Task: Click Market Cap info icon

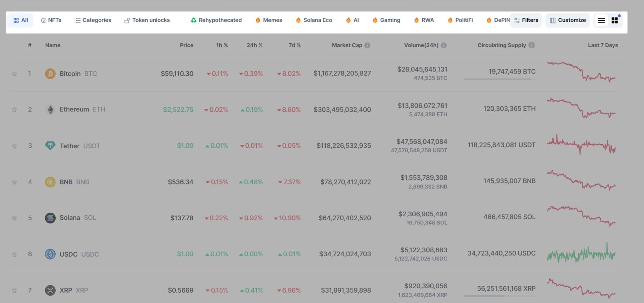Action: point(367,45)
